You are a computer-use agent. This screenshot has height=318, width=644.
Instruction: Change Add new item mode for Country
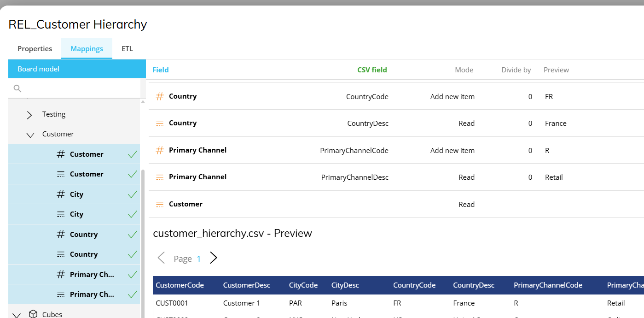click(x=453, y=97)
